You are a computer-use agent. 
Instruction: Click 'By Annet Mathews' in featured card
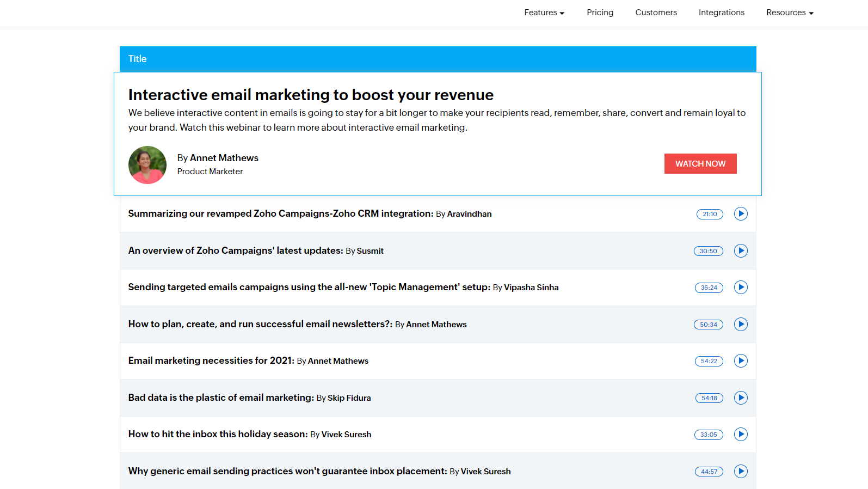[218, 158]
